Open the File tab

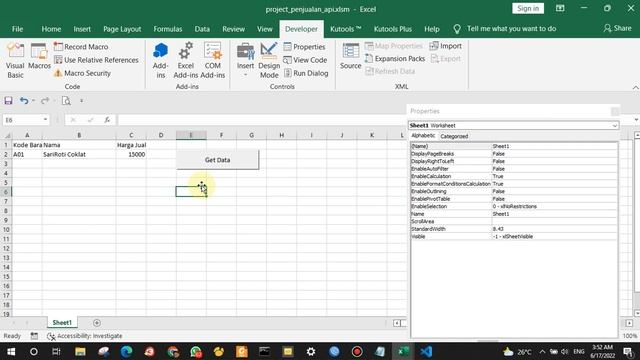(18, 29)
